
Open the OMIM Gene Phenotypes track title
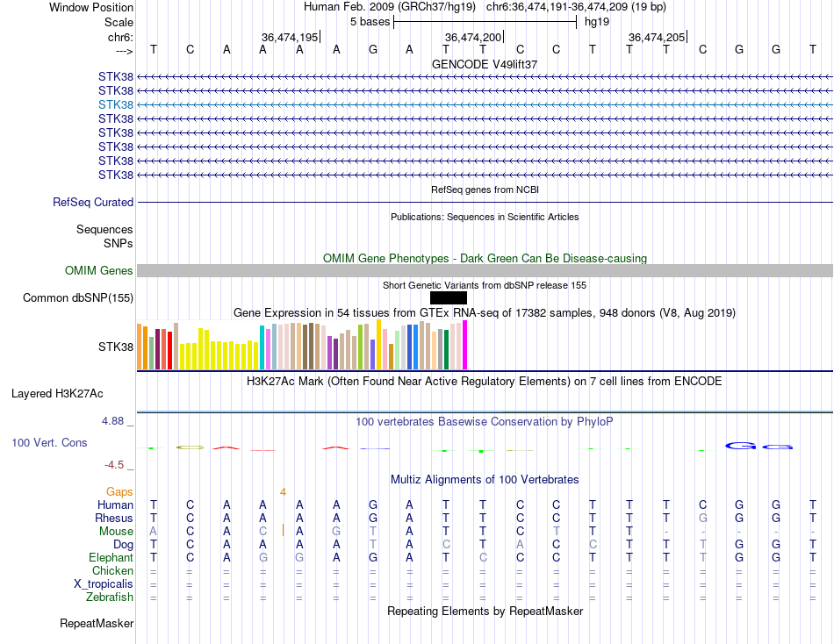(x=485, y=259)
